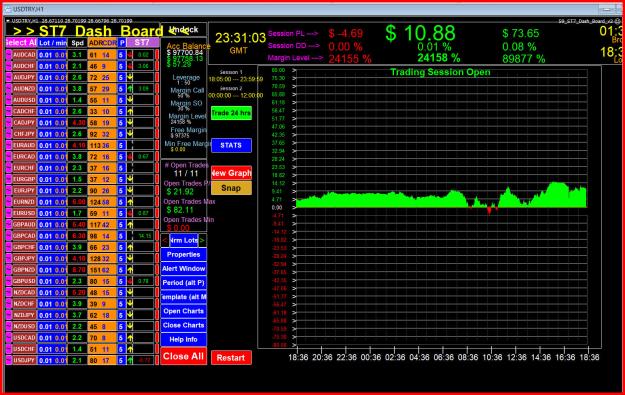
Task: Click the yellow down arrow in NZDJPY row
Action: (x=130, y=315)
